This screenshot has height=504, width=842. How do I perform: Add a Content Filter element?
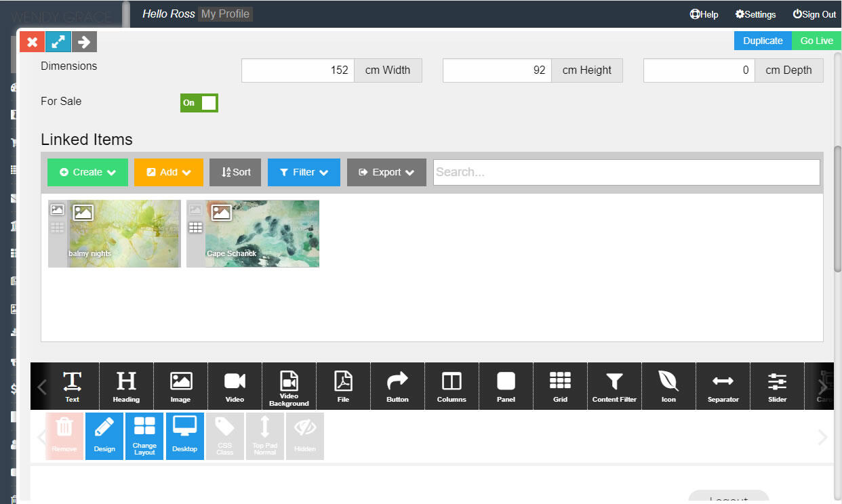[x=614, y=386]
